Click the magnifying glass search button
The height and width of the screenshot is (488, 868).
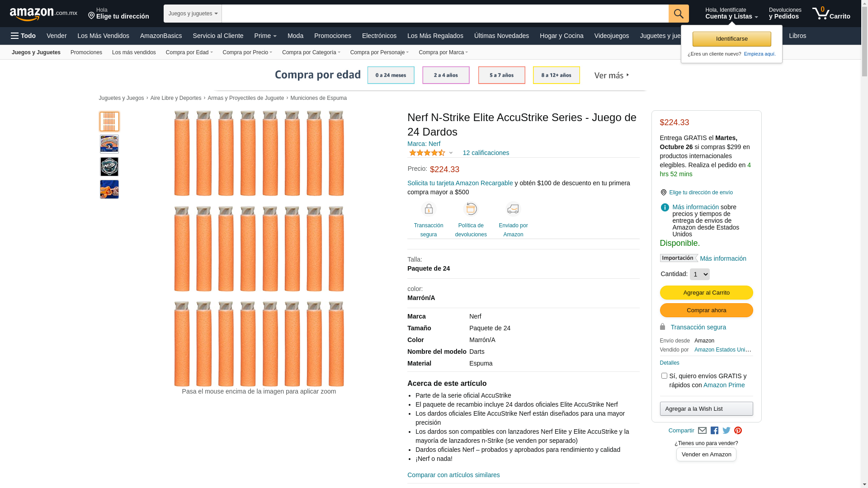(x=678, y=14)
